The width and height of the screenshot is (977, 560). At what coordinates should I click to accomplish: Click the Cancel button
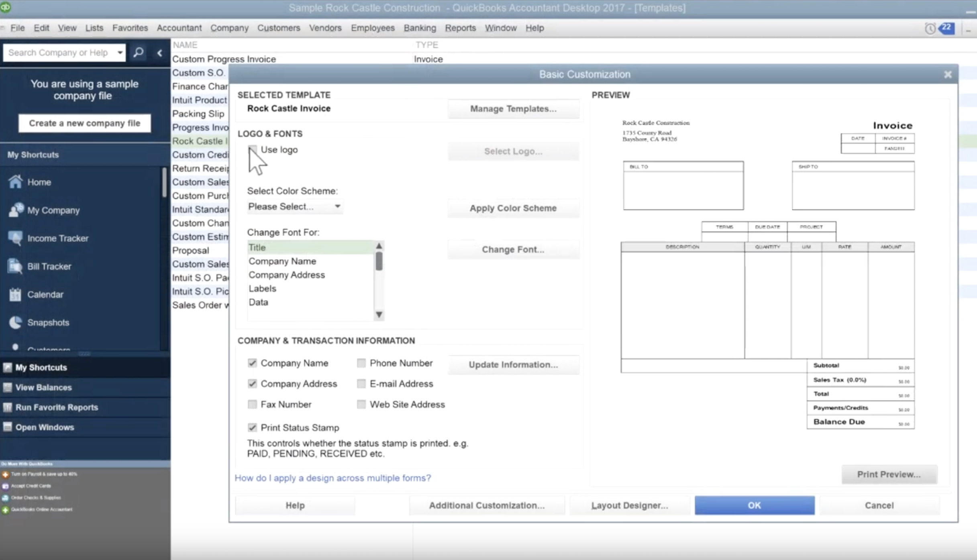[x=879, y=505]
